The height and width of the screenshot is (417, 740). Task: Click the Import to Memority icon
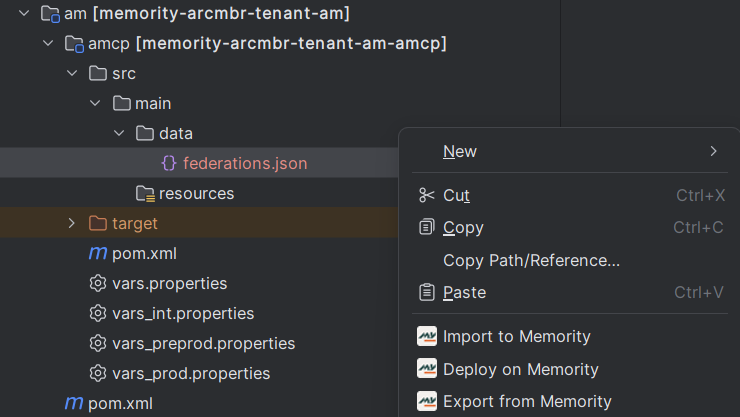pos(427,337)
